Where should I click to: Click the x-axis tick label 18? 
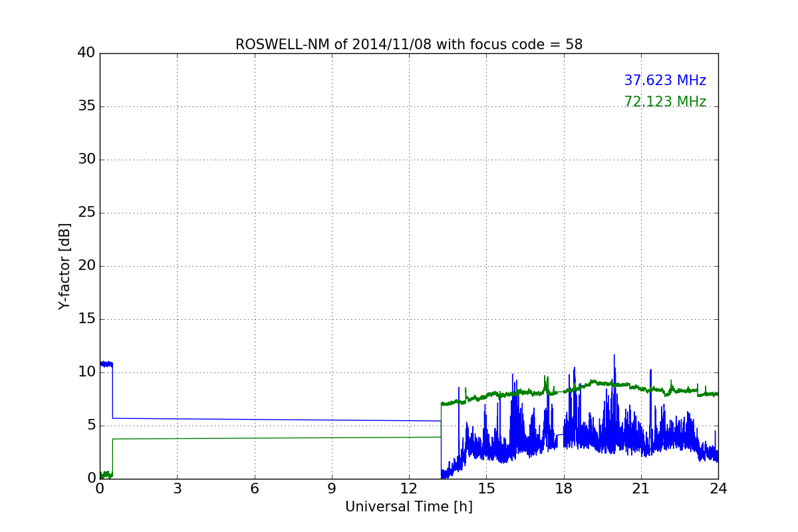tap(564, 489)
